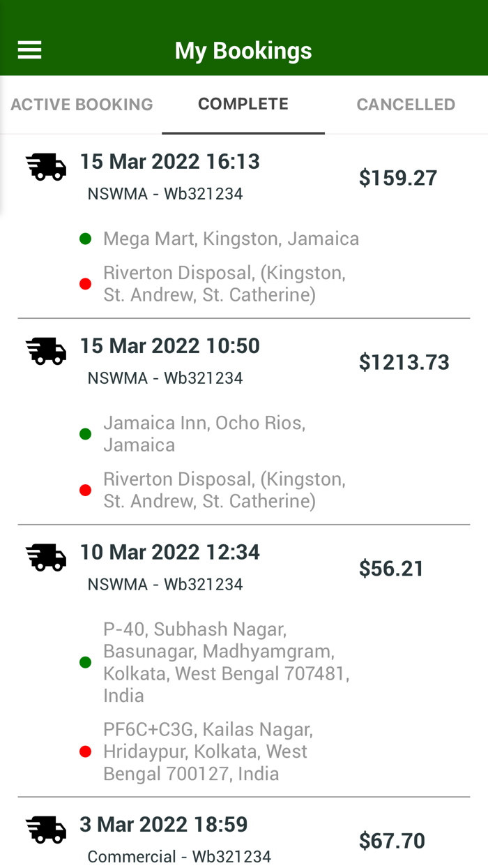Open the COMPLETE tab
The image size is (488, 868).
tap(243, 103)
